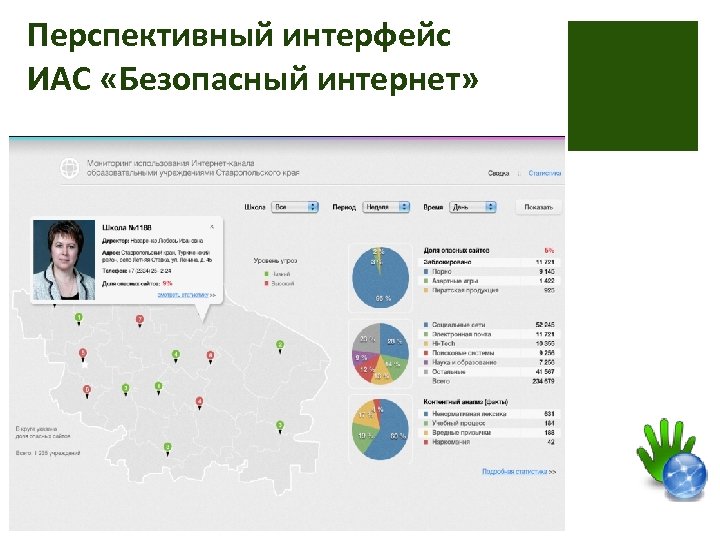Click the Уровень угроз legend title
The image size is (720, 540).
(275, 261)
